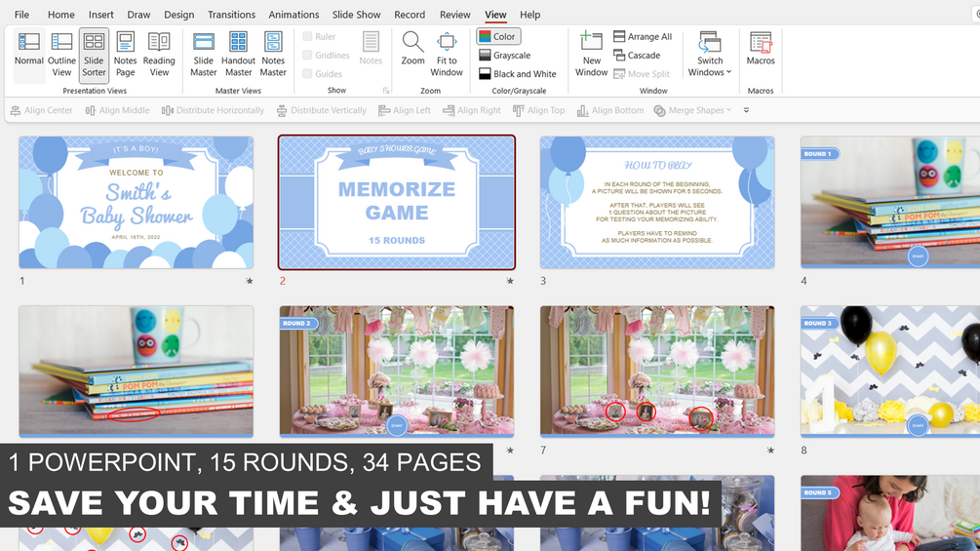
Task: Click Align Left
Action: pyautogui.click(x=405, y=110)
